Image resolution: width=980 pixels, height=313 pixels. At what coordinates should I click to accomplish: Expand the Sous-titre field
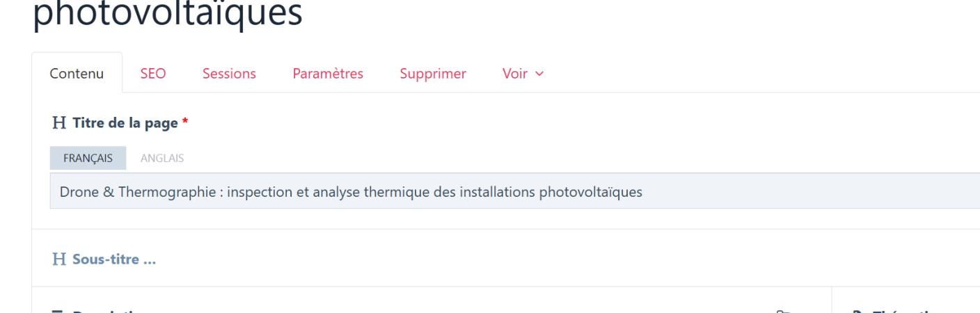click(114, 259)
